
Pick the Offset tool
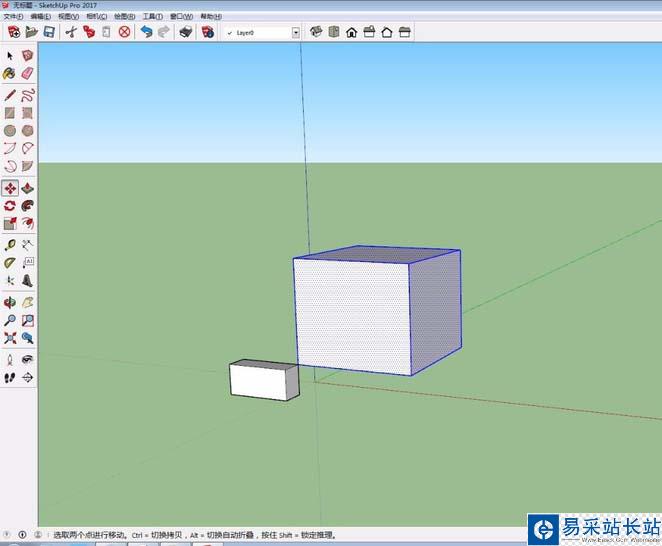(x=27, y=223)
